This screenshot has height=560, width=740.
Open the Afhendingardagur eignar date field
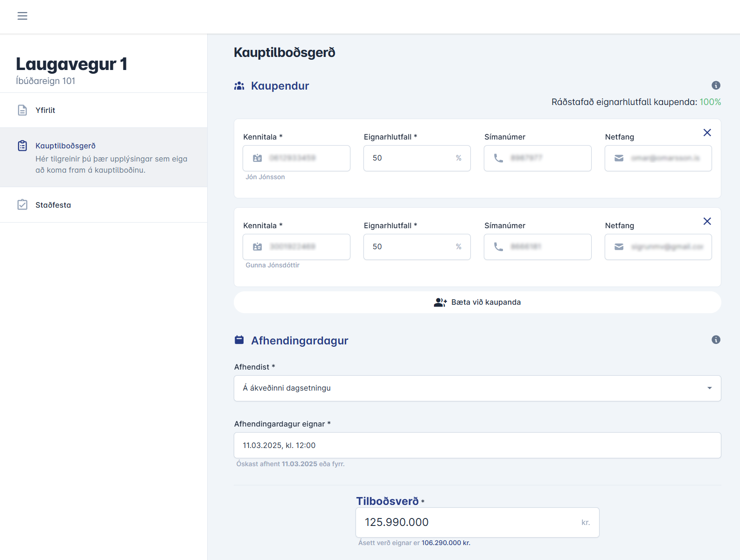tap(477, 445)
